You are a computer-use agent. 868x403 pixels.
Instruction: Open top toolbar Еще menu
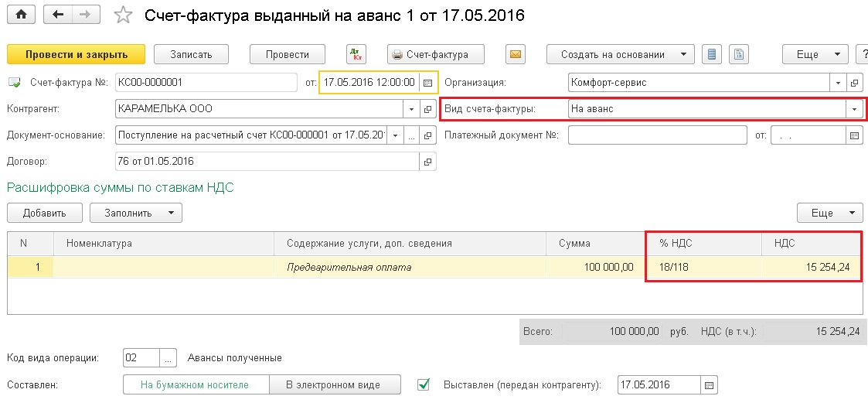pos(815,54)
